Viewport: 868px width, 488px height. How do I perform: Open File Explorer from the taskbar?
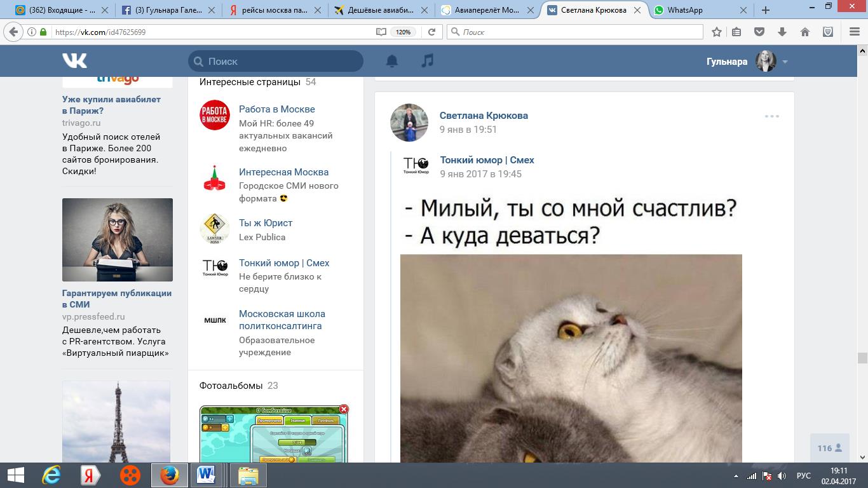click(248, 475)
